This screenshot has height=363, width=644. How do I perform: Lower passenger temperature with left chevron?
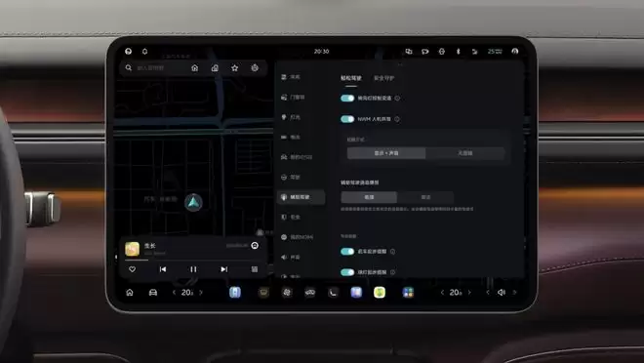[442, 293]
